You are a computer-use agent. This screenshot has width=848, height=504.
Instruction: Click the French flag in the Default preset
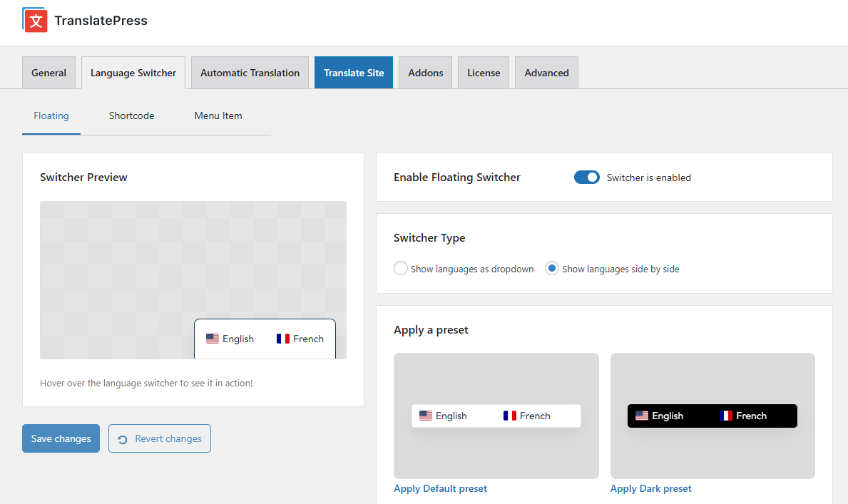click(511, 415)
